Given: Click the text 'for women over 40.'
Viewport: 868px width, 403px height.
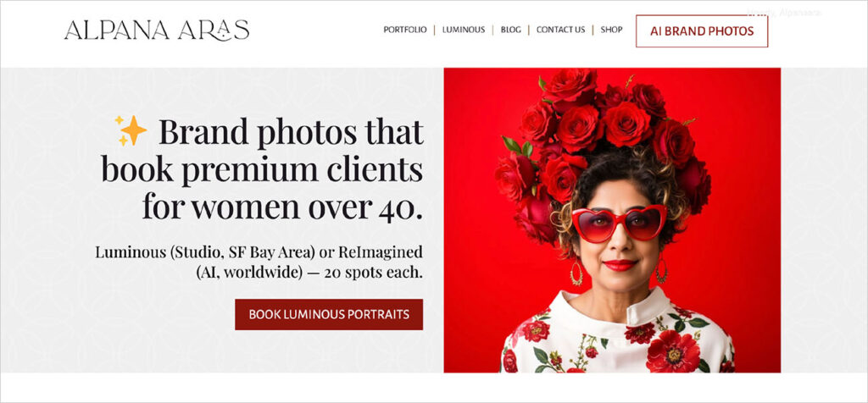Looking at the screenshot, I should [x=282, y=207].
